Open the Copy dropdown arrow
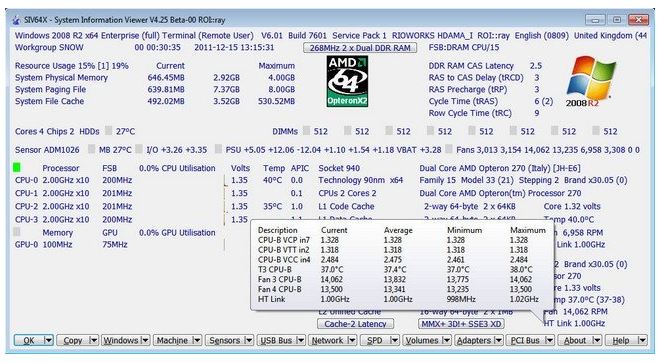This screenshot has height=363, width=659. pyautogui.click(x=94, y=340)
